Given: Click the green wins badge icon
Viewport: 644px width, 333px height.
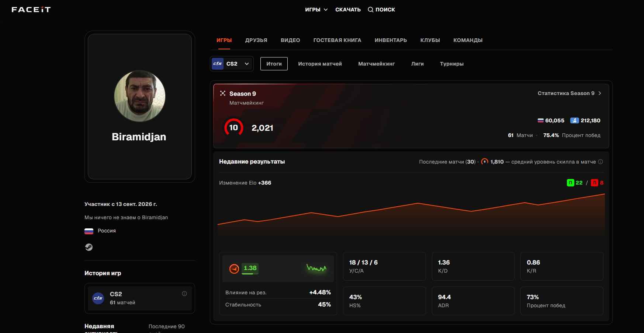Looking at the screenshot, I should [570, 183].
